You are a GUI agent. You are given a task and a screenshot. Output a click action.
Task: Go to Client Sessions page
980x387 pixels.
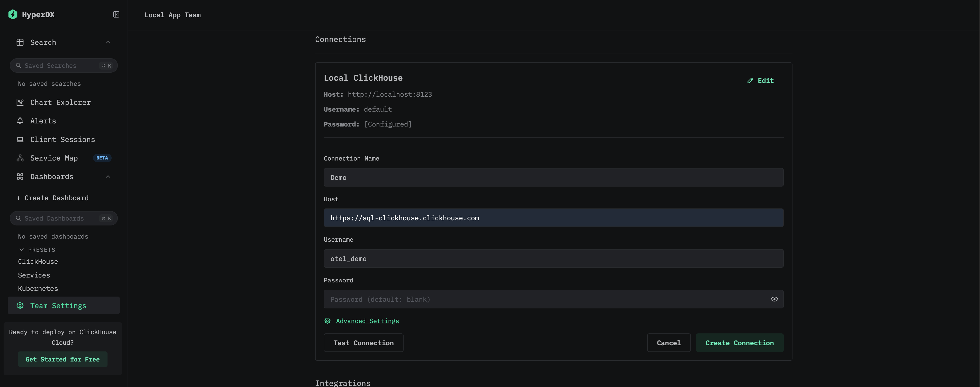(x=63, y=139)
